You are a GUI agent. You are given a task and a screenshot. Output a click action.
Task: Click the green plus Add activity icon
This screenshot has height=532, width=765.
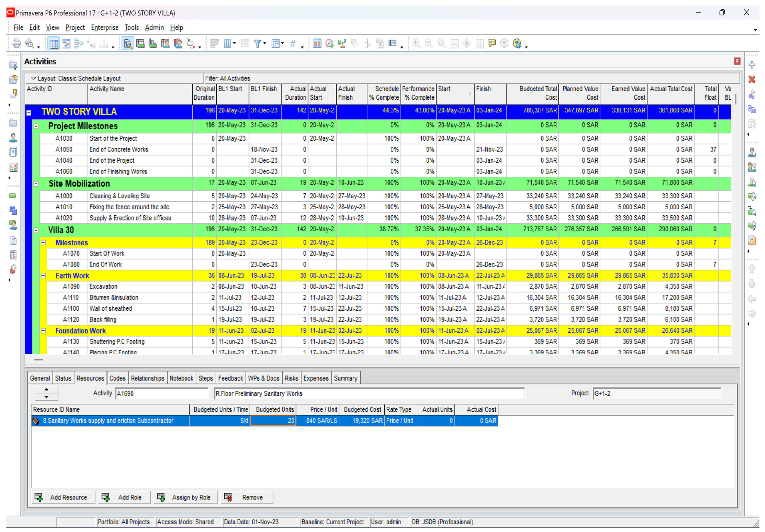[x=752, y=65]
